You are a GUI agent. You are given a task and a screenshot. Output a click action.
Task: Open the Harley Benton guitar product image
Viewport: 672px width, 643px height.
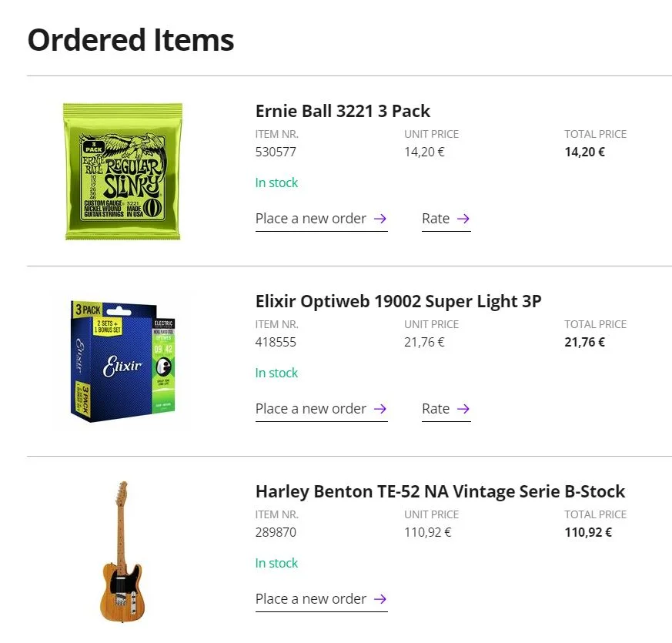pos(121,551)
